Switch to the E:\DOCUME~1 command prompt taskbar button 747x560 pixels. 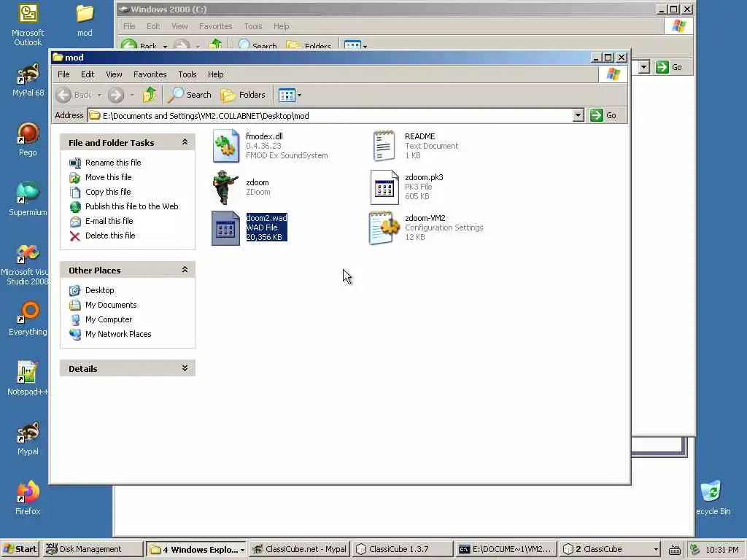506,549
